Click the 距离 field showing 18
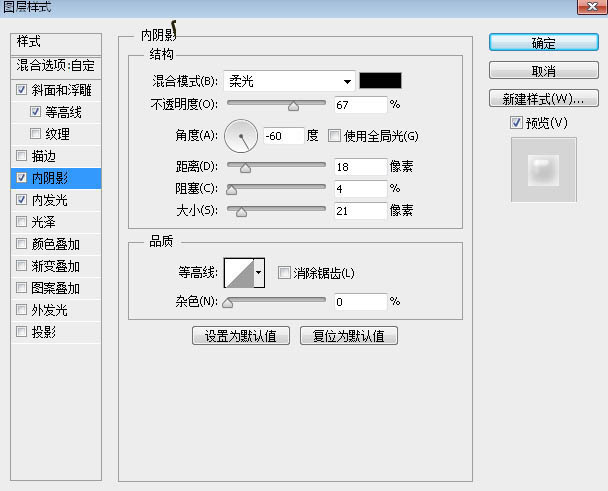608x491 pixels. tap(361, 167)
